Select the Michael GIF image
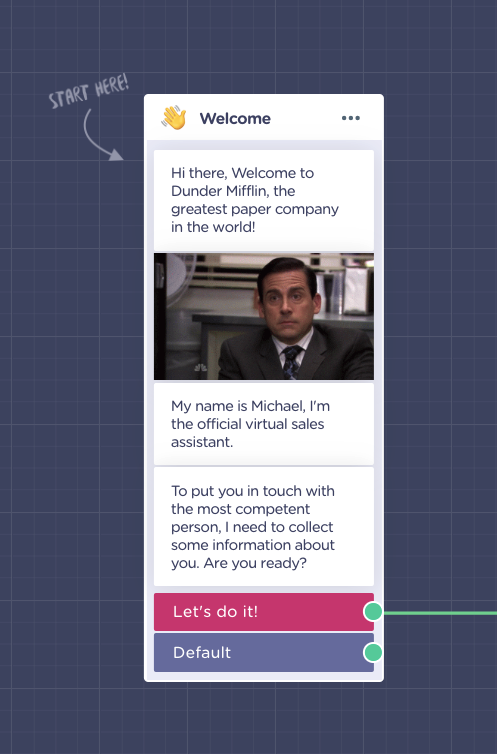The width and height of the screenshot is (497, 754). (263, 316)
